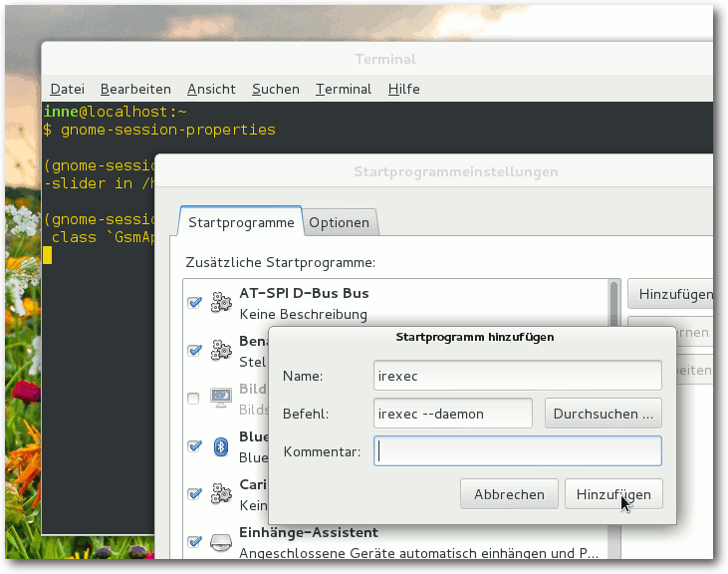The height and width of the screenshot is (574, 728).
Task: Open the Datei menu in Terminal
Action: tap(68, 89)
